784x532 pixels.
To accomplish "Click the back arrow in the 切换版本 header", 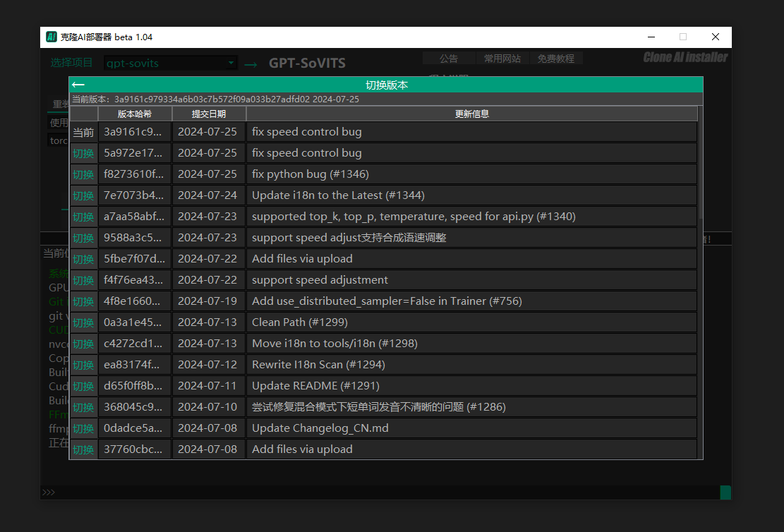I will pos(78,85).
